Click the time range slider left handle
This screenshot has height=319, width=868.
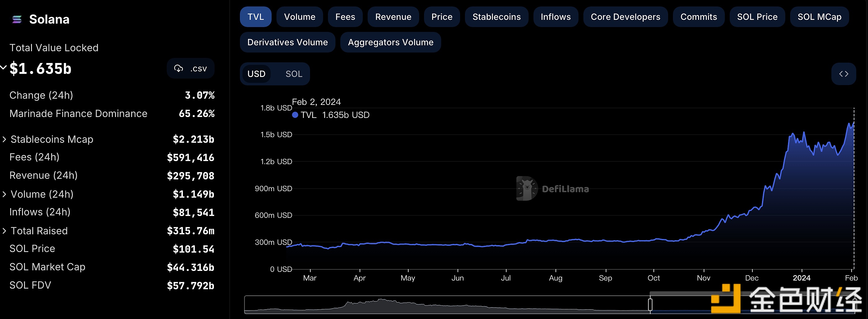(x=650, y=304)
